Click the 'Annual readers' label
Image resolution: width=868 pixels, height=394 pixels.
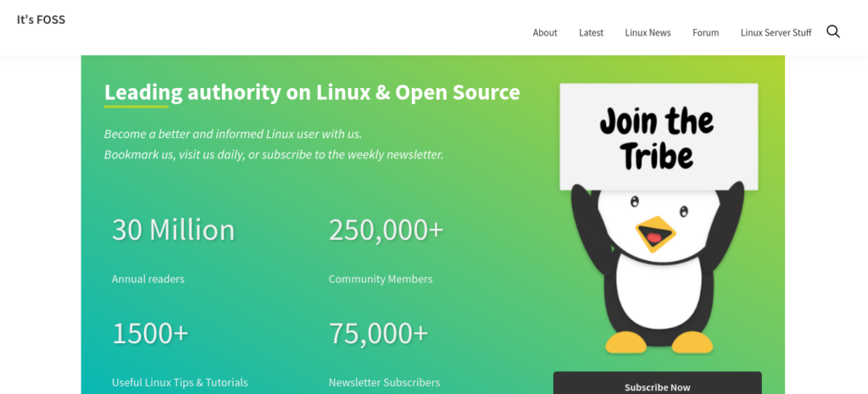click(x=147, y=279)
